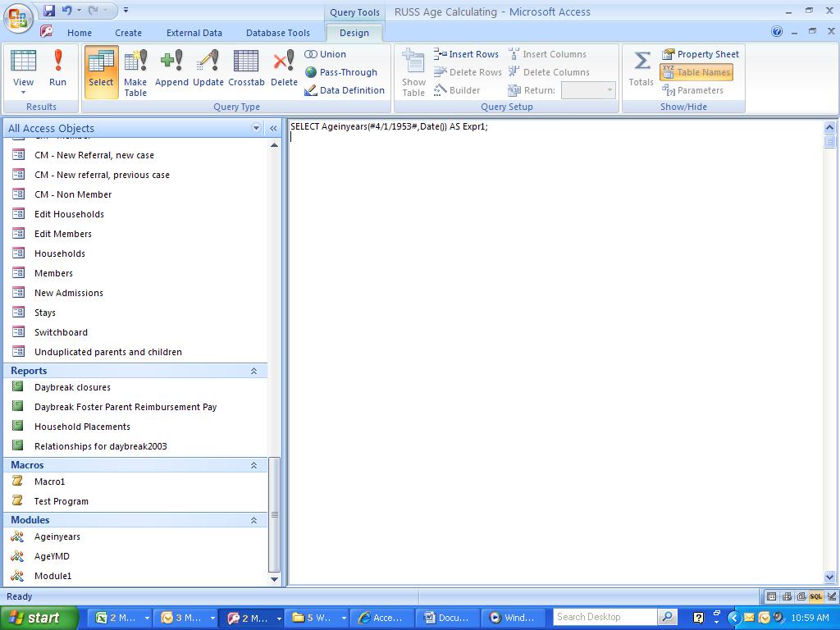Toggle the Table Names button
This screenshot has width=840, height=630.
click(x=696, y=72)
